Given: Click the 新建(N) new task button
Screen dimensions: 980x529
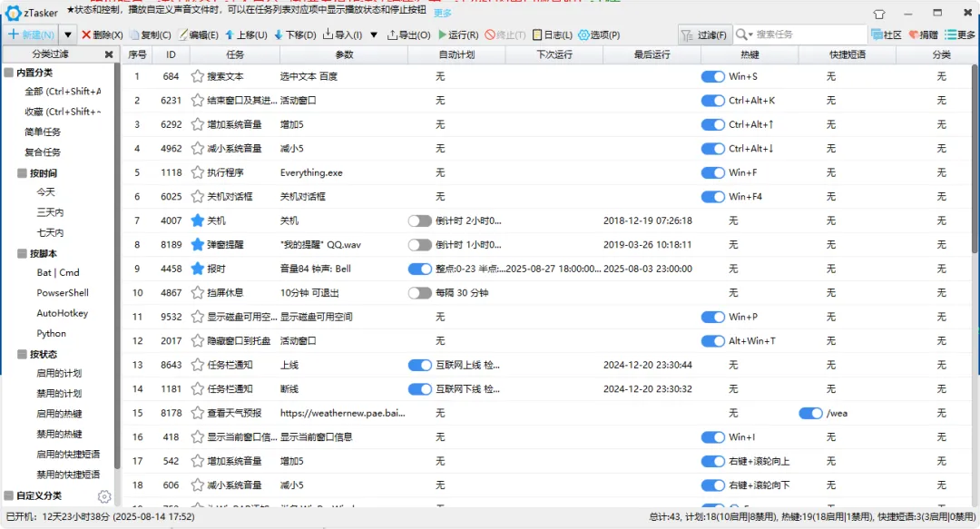Looking at the screenshot, I should (31, 34).
